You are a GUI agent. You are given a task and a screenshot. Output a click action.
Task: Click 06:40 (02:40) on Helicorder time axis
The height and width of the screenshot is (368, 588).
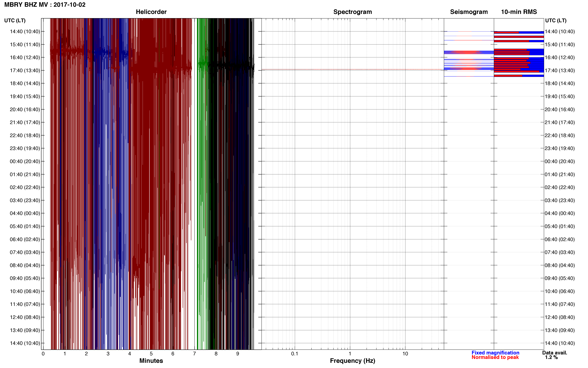[25, 239]
